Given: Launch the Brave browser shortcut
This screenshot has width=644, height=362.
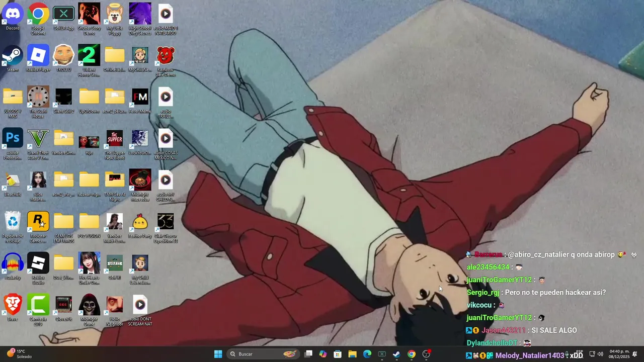Looking at the screenshot, I should [x=13, y=308].
